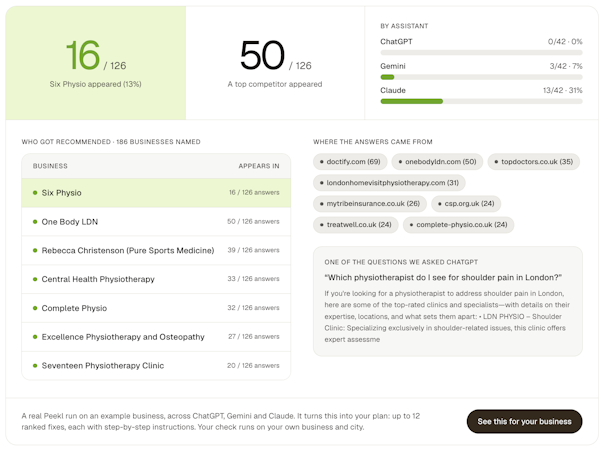Click the Claude progress bar

click(481, 102)
